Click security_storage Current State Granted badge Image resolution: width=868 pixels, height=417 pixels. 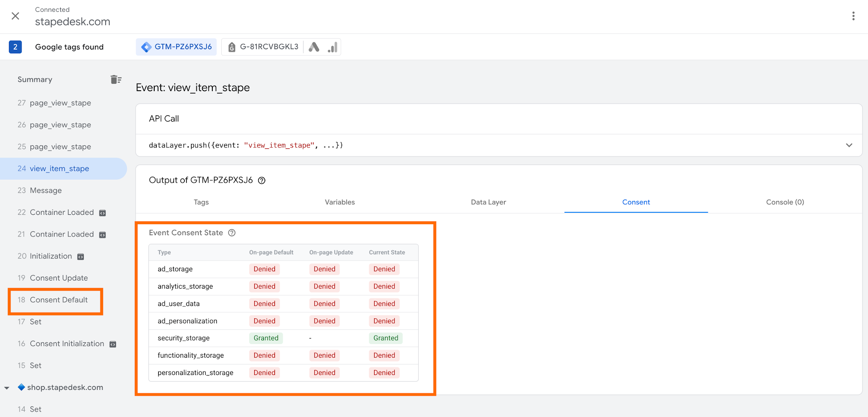tap(386, 338)
